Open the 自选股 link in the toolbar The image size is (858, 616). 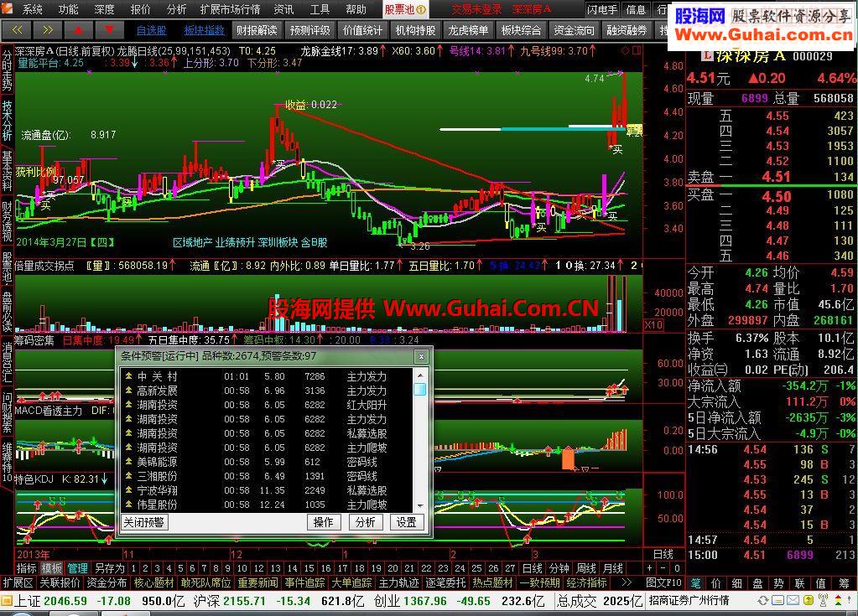[x=151, y=31]
